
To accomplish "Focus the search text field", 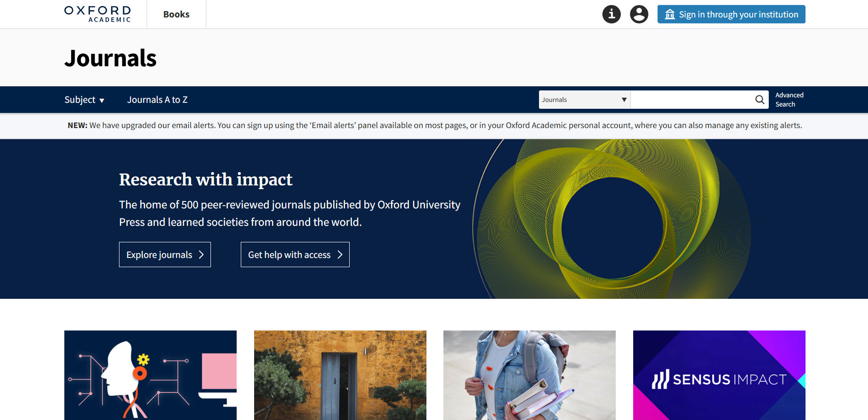I will pos(692,100).
